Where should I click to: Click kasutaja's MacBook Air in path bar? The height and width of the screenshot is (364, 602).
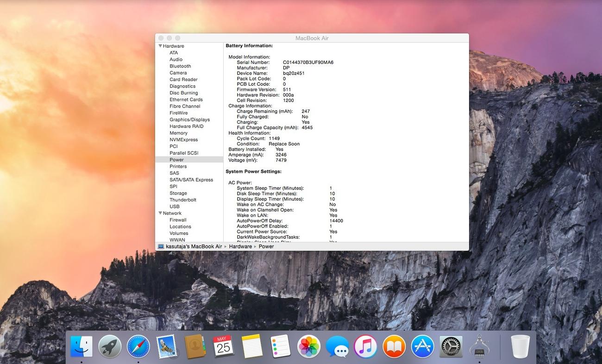(194, 246)
